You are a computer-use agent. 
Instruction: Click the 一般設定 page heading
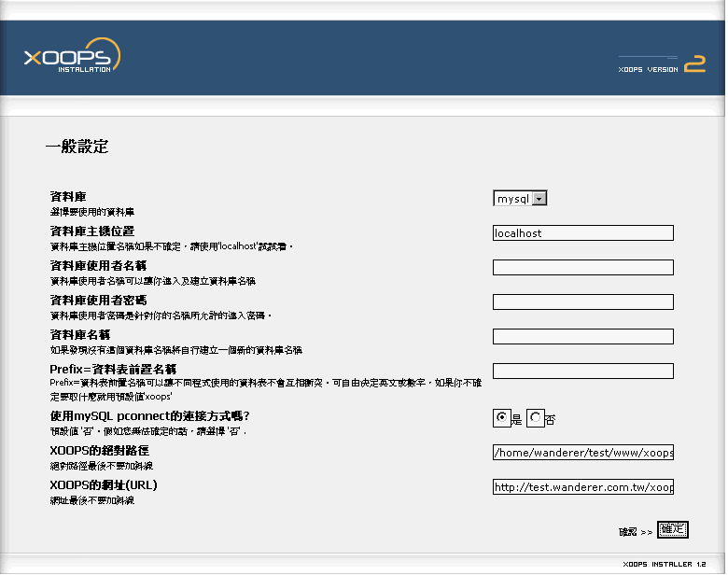click(77, 146)
